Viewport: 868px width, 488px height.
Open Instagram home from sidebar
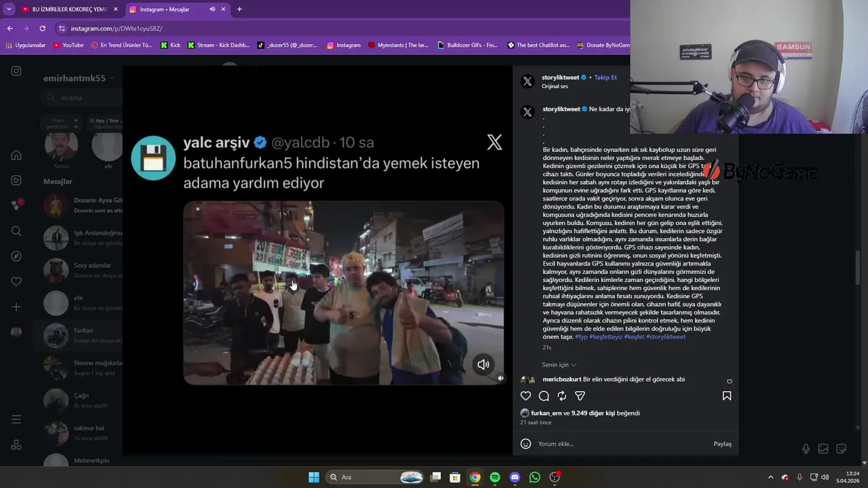click(16, 155)
